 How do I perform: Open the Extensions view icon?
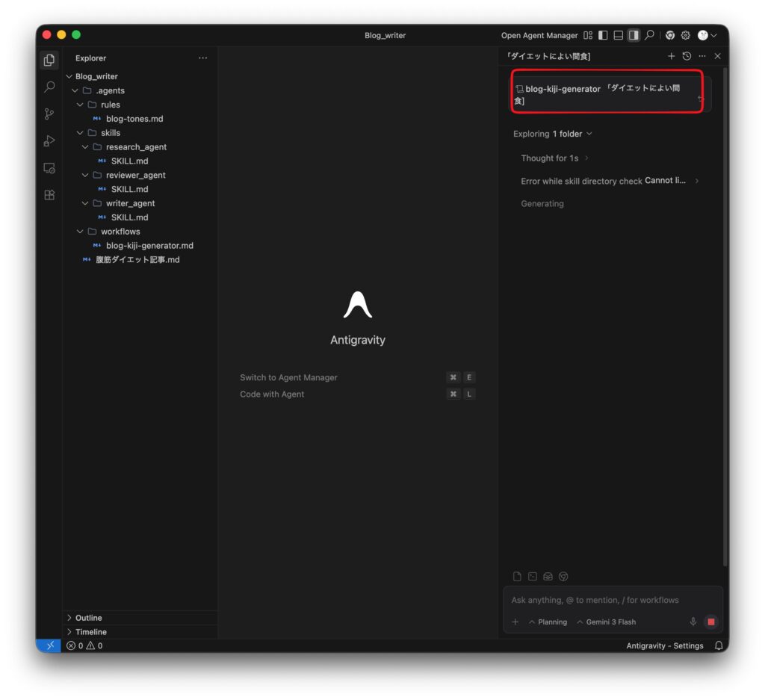[x=49, y=195]
